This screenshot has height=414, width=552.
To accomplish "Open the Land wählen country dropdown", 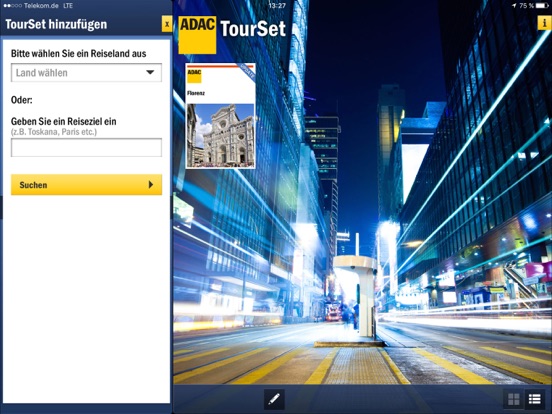I will point(86,73).
